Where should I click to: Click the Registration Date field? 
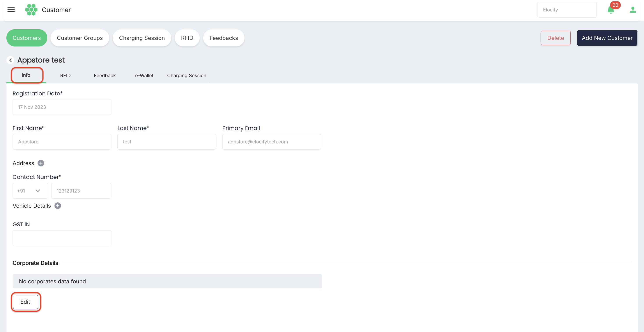62,107
